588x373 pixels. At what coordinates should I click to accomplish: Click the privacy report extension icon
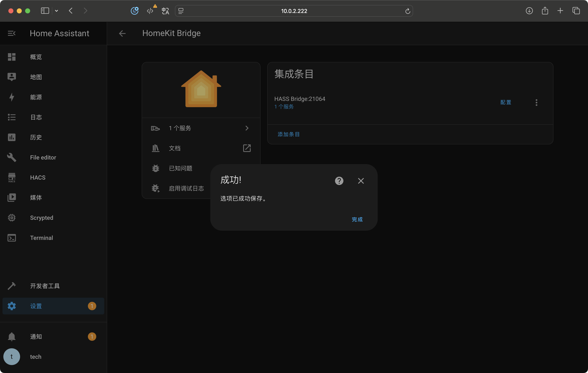tap(135, 11)
